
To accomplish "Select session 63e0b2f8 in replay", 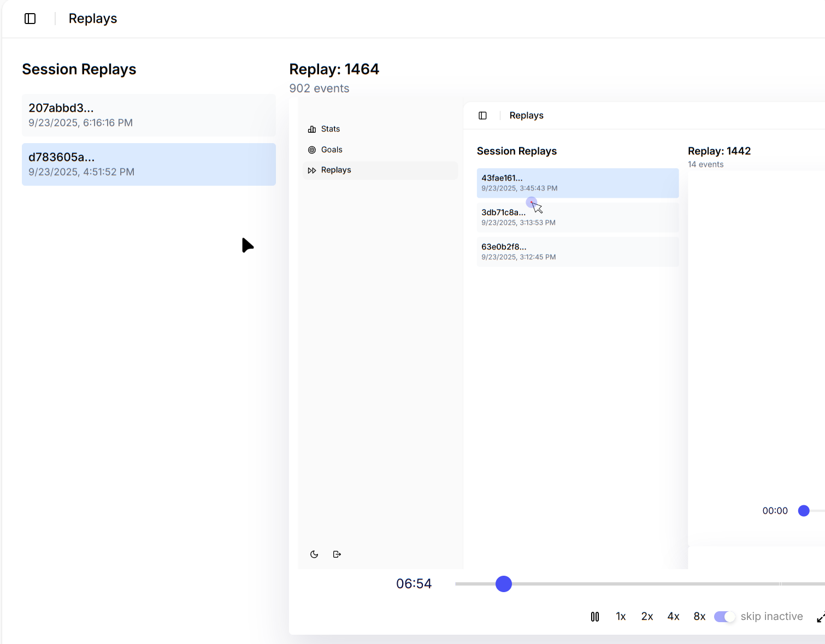I will tap(577, 252).
